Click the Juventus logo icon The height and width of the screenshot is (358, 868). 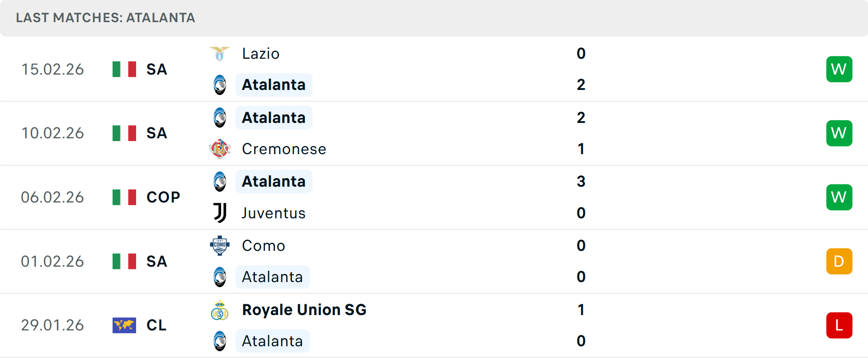219,213
